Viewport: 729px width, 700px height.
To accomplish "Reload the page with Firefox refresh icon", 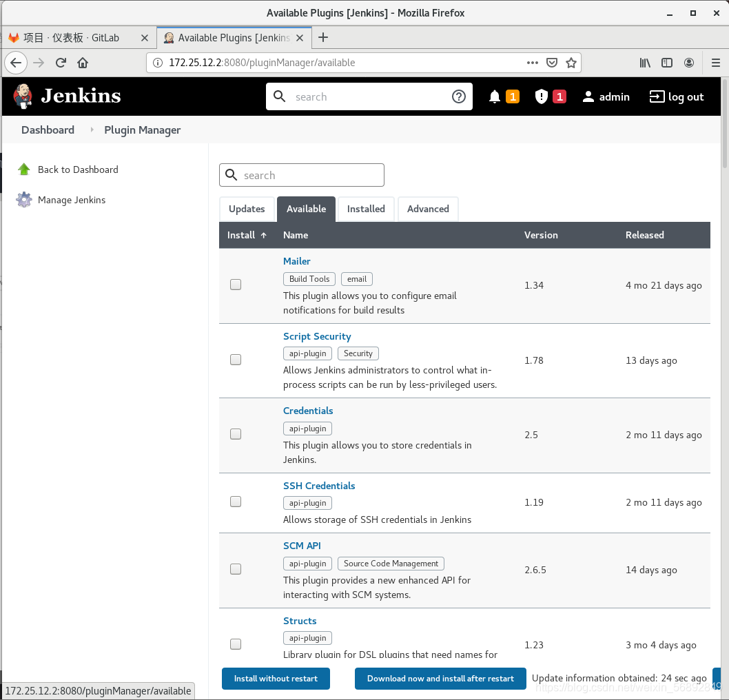I will (61, 63).
